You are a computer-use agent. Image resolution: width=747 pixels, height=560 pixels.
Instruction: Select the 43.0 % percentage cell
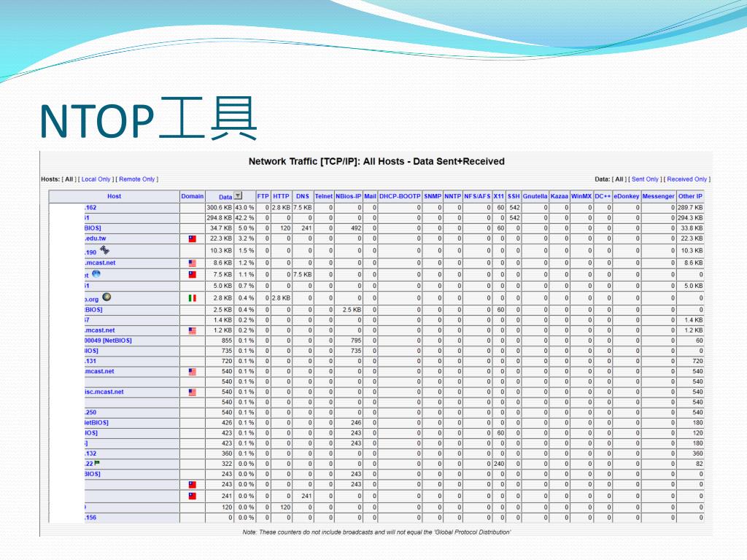point(244,208)
